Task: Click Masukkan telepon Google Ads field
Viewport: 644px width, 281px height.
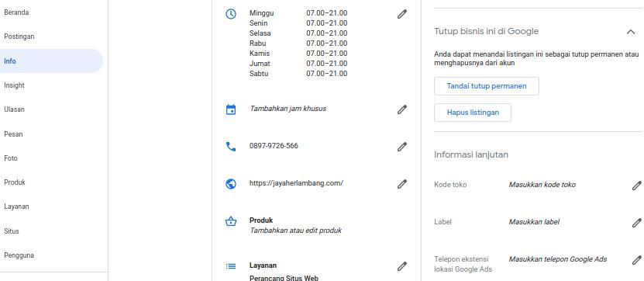Action: 558,259
